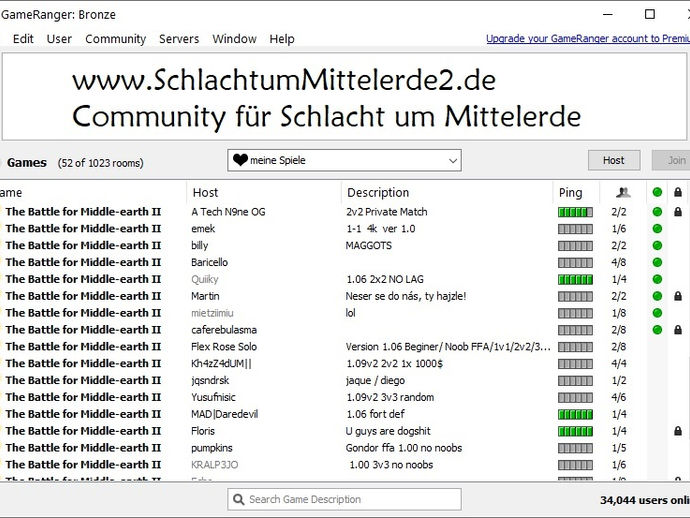Click player count 4/4 on Kh4zZ4dUM row

point(619,364)
